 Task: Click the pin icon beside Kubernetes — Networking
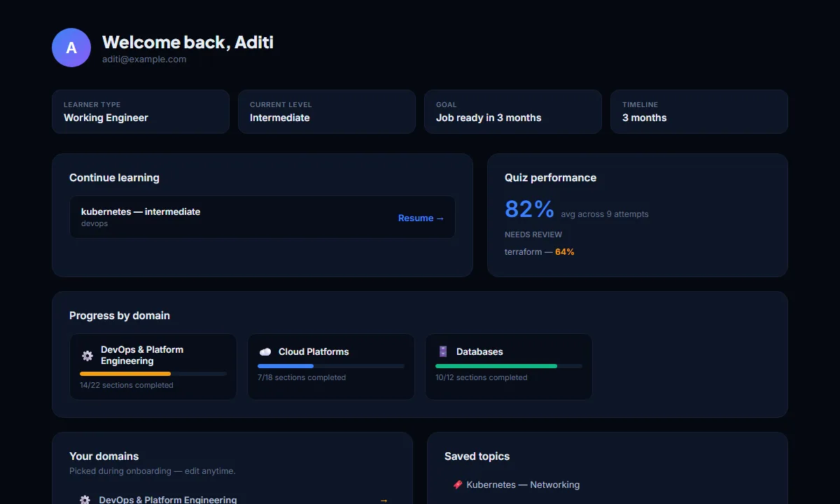click(457, 484)
